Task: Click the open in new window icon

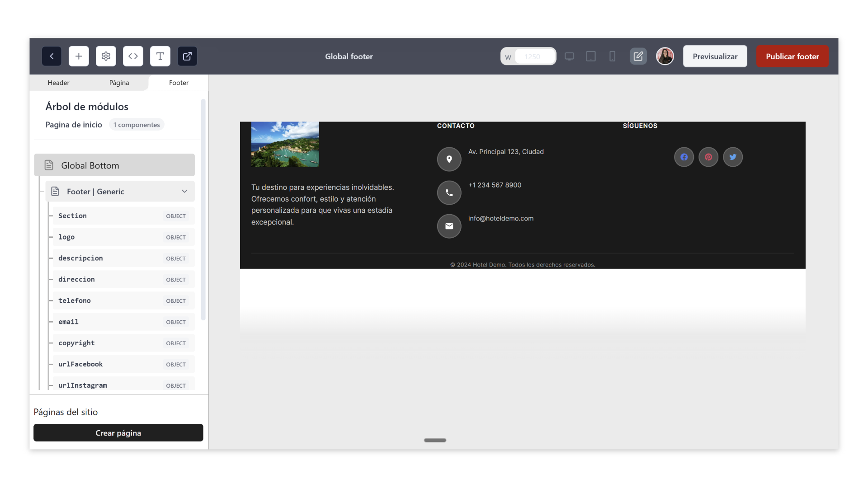Action: click(187, 56)
